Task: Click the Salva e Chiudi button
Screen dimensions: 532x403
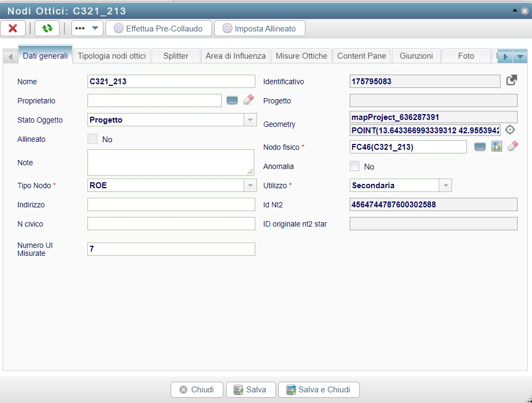Action: 319,390
